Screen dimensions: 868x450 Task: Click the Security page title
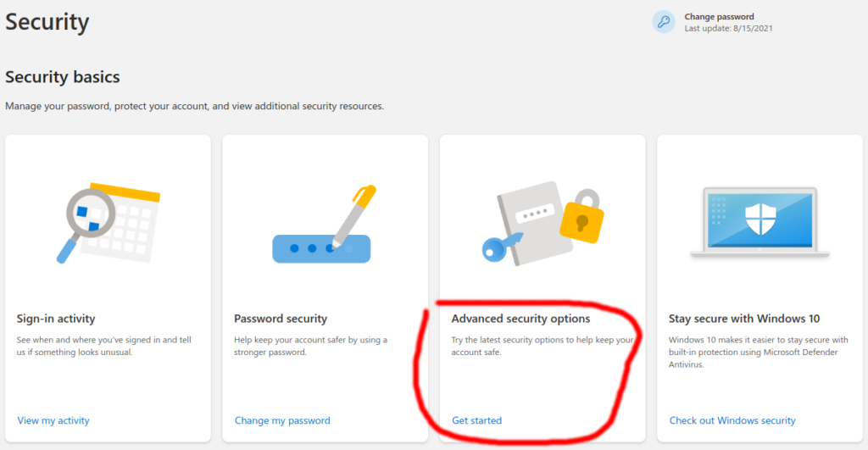(47, 22)
